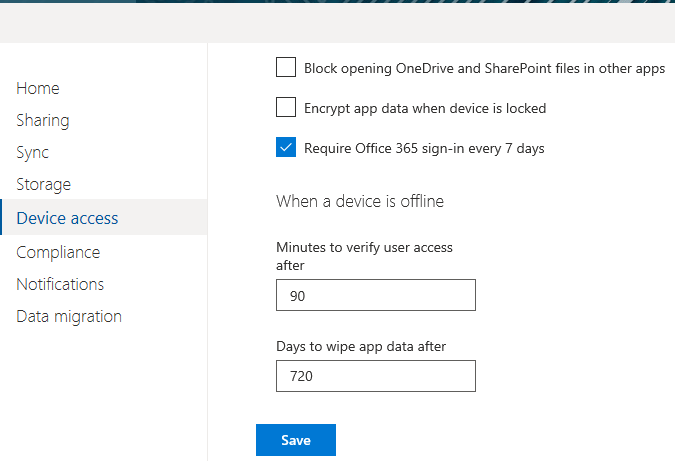Open the Home page in sidebar
Viewport: 675px width, 461px height.
38,88
